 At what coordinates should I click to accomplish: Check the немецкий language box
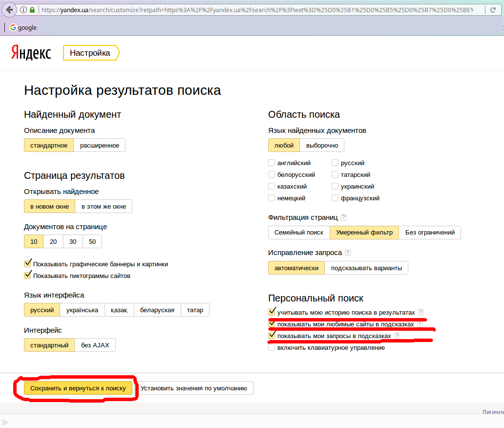pyautogui.click(x=272, y=198)
